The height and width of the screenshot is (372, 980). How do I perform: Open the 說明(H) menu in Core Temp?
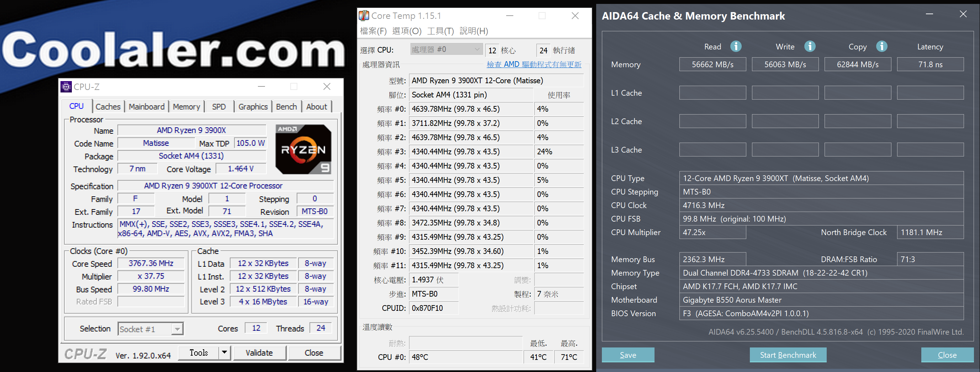474,31
